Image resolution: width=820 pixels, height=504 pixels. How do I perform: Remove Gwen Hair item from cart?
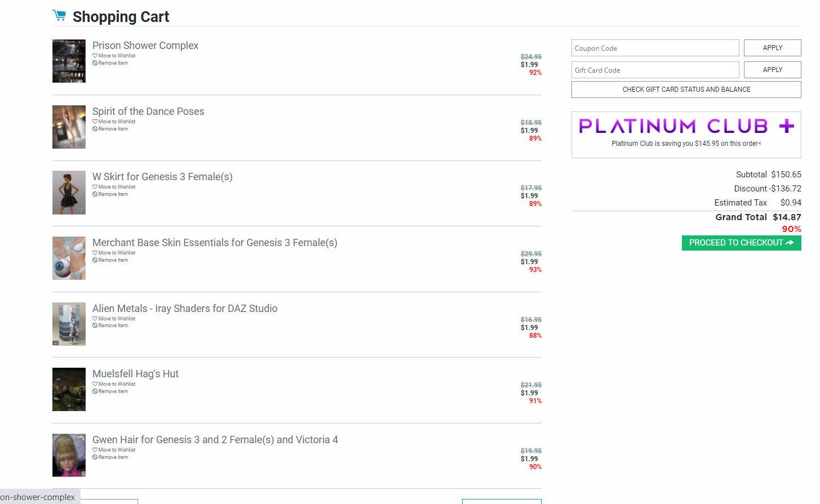113,457
